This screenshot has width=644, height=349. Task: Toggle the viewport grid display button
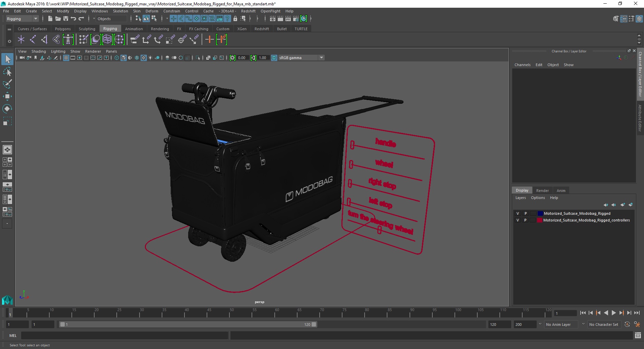[x=66, y=58]
